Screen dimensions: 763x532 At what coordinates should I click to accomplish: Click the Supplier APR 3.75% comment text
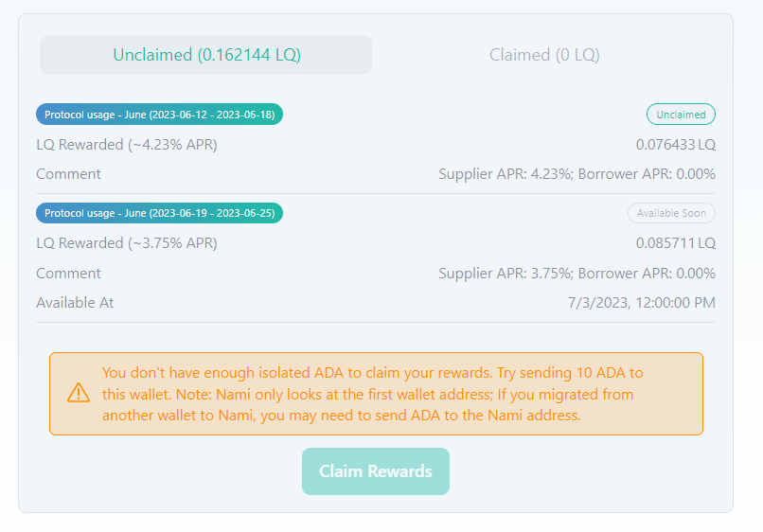[x=577, y=274]
